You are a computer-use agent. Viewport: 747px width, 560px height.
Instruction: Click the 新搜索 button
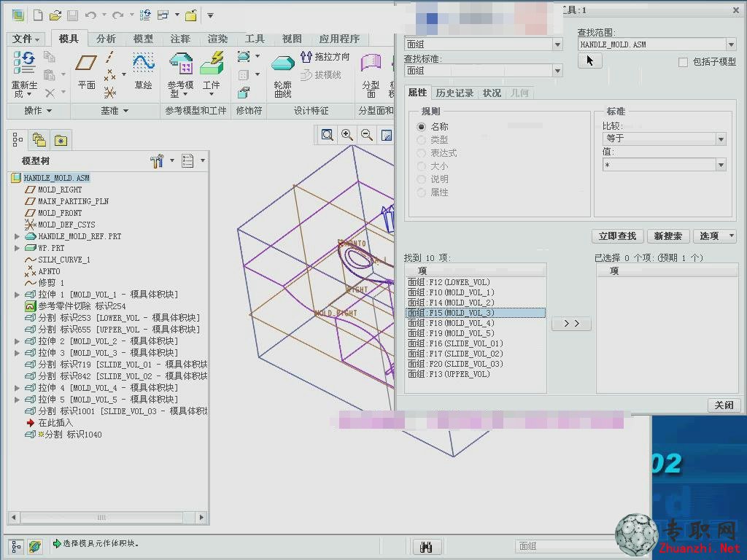pyautogui.click(x=668, y=236)
